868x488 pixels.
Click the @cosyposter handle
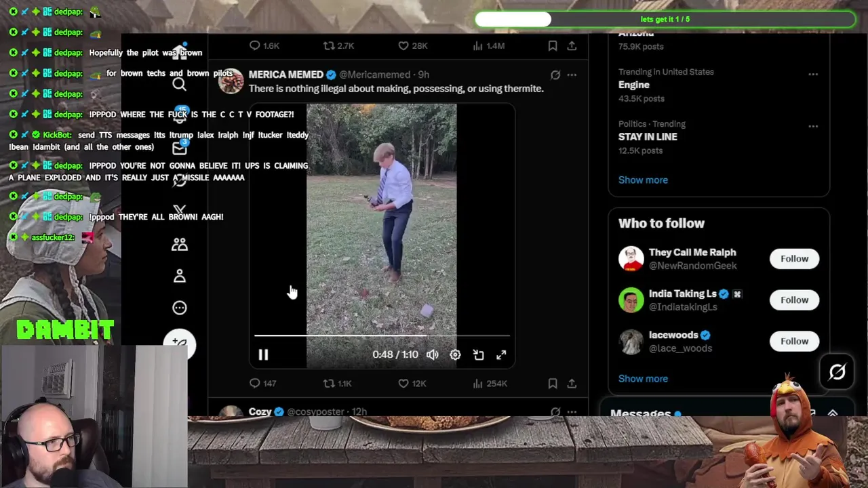click(x=317, y=411)
